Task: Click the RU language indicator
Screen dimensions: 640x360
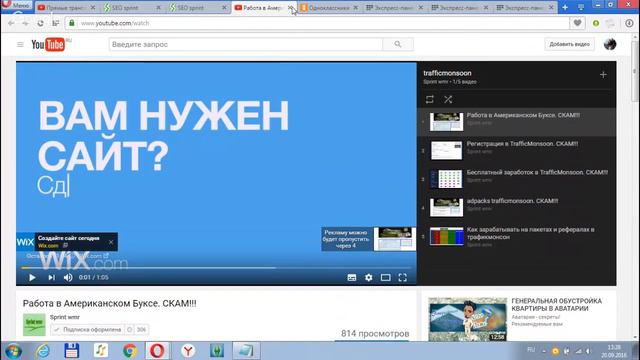Action: (531, 350)
